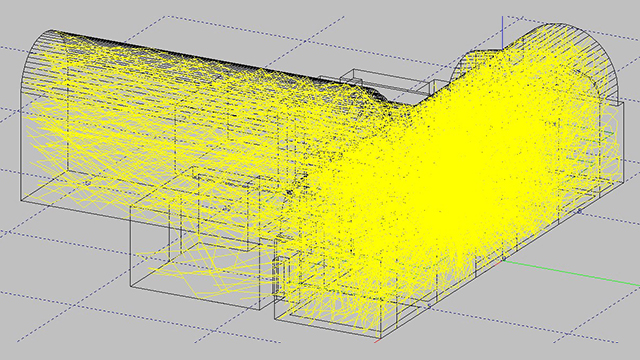Click the blue vertical Z-axis line
The height and width of the screenshot is (360, 640).
[502, 33]
